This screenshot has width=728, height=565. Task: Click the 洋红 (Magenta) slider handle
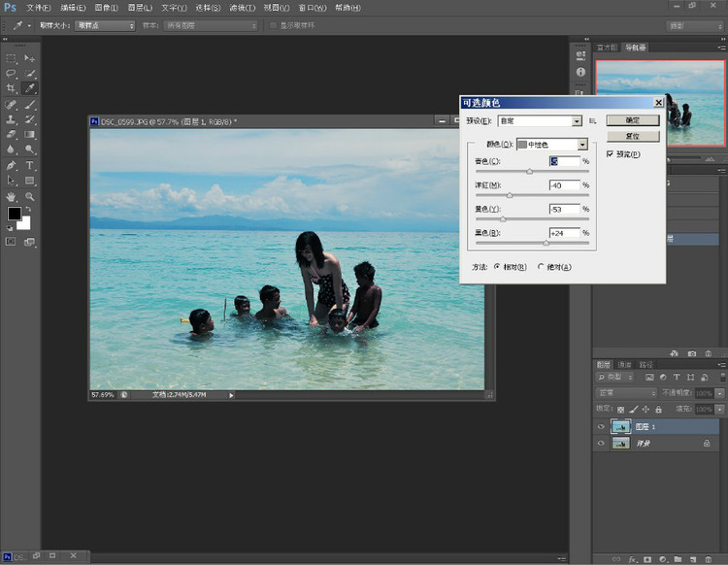[510, 195]
